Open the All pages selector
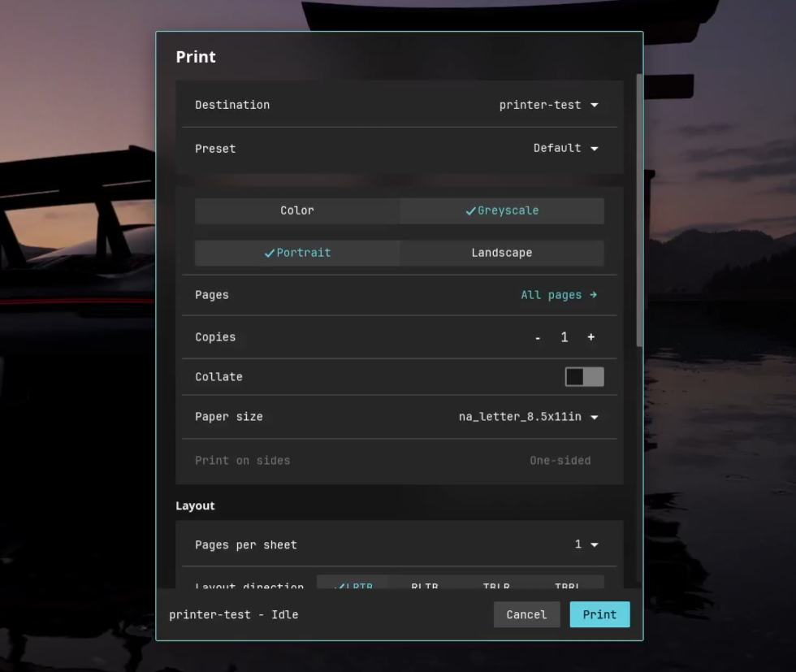 point(559,295)
